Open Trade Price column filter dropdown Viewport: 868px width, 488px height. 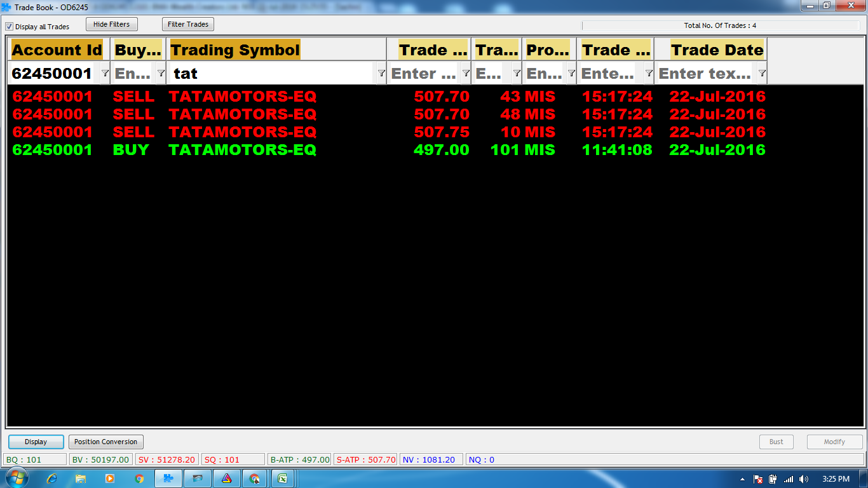click(x=466, y=73)
